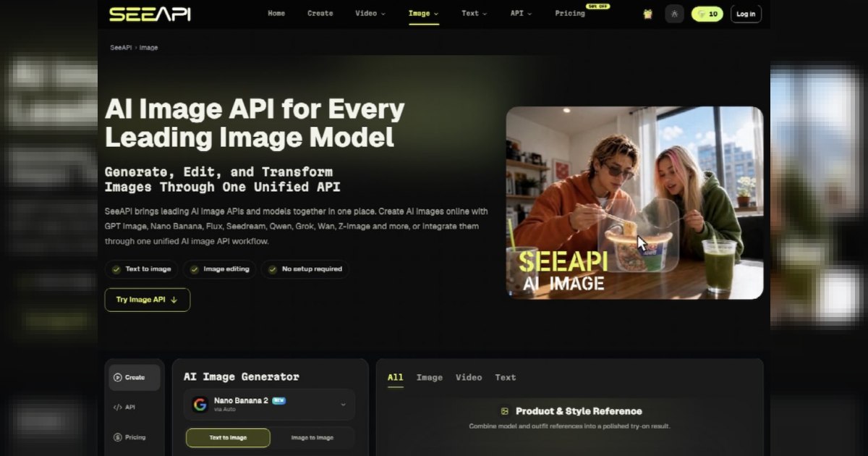Select the Image gallery tab
Viewport: 868px width, 456px height.
(x=430, y=377)
